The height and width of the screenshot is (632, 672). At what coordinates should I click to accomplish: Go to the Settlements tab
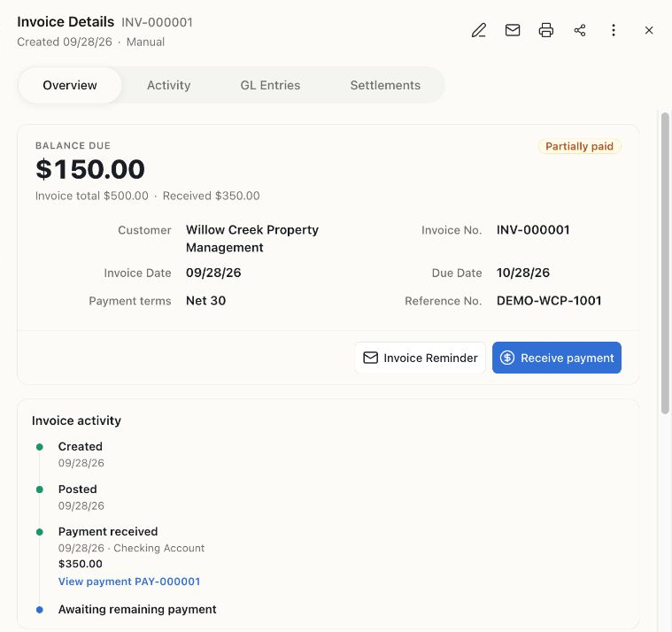[x=385, y=85]
